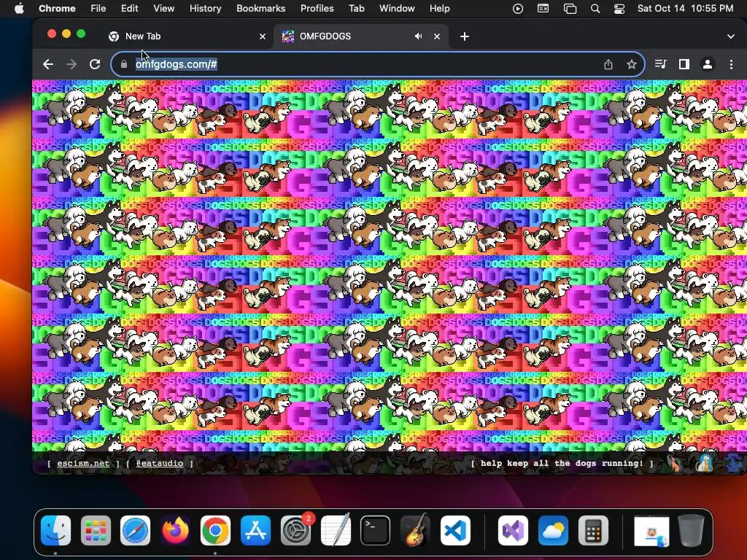Open Calculator from the Dock

pos(593,531)
